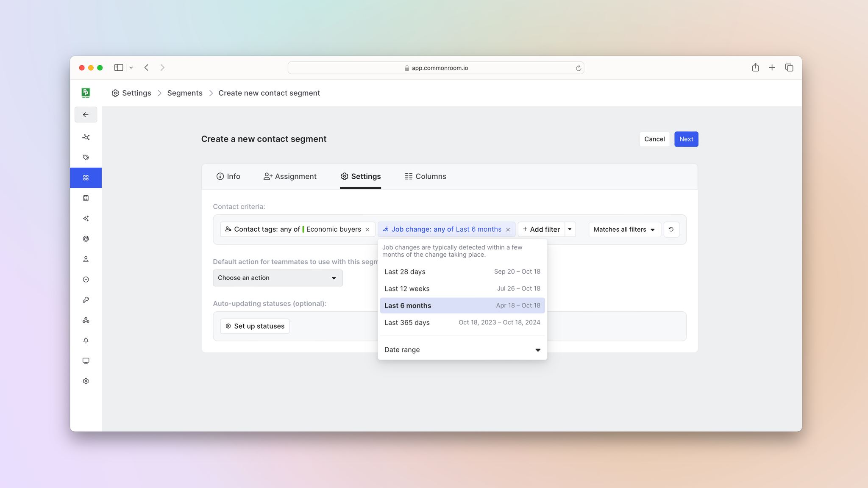Viewport: 868px width, 488px height.
Task: Open the browser share icon
Action: click(x=755, y=67)
